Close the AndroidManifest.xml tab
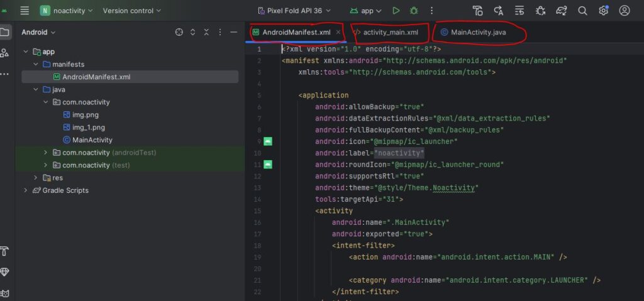 (338, 32)
